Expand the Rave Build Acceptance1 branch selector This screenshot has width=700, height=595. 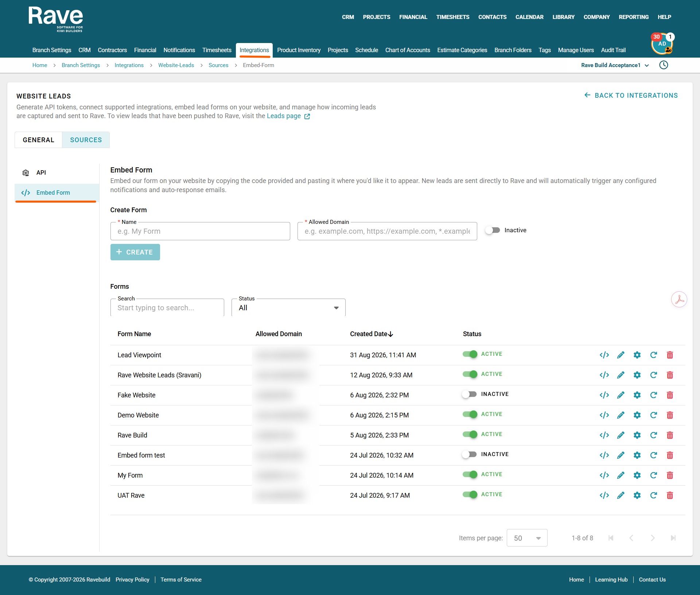pos(615,65)
